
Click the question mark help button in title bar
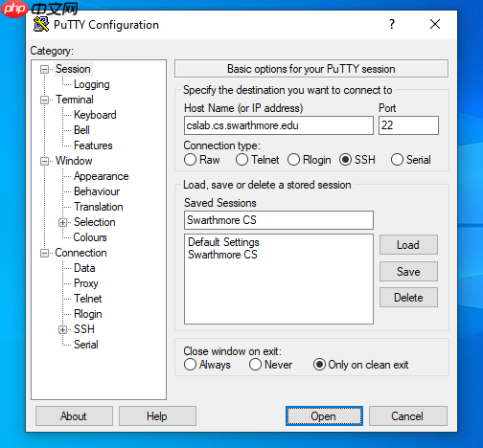tap(392, 24)
